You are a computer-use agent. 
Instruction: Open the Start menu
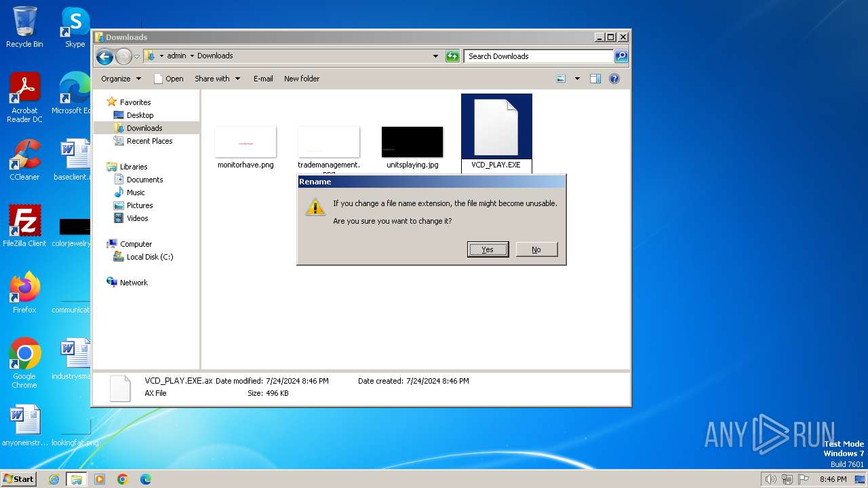pos(18,479)
